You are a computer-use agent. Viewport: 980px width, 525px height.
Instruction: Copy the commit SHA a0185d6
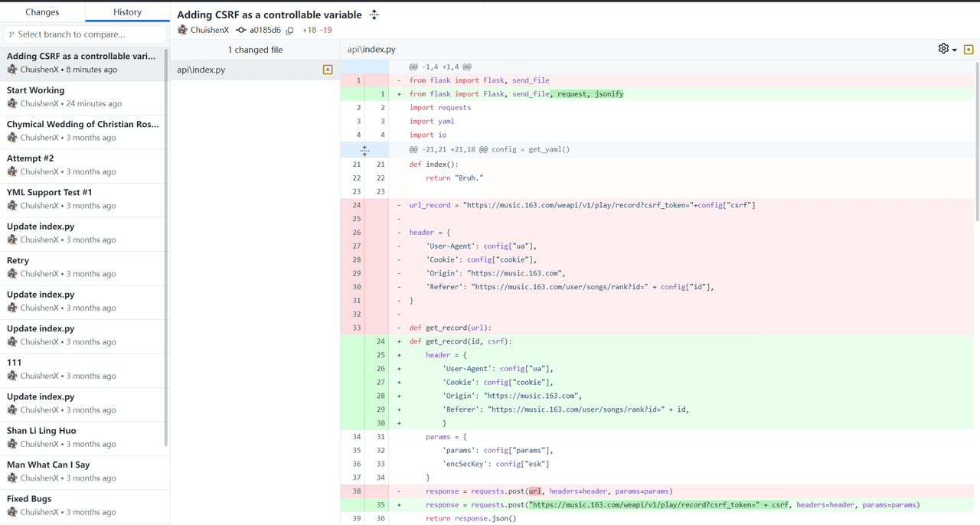290,31
